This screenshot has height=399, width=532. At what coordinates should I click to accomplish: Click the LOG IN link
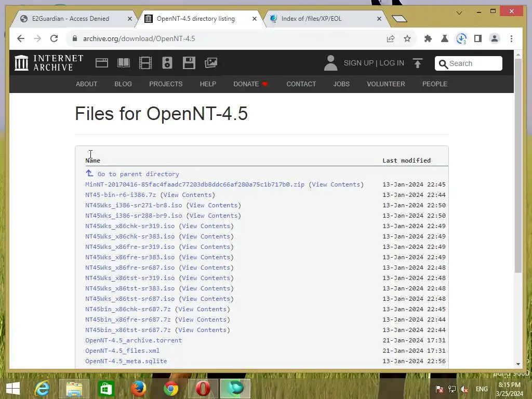coord(392,63)
